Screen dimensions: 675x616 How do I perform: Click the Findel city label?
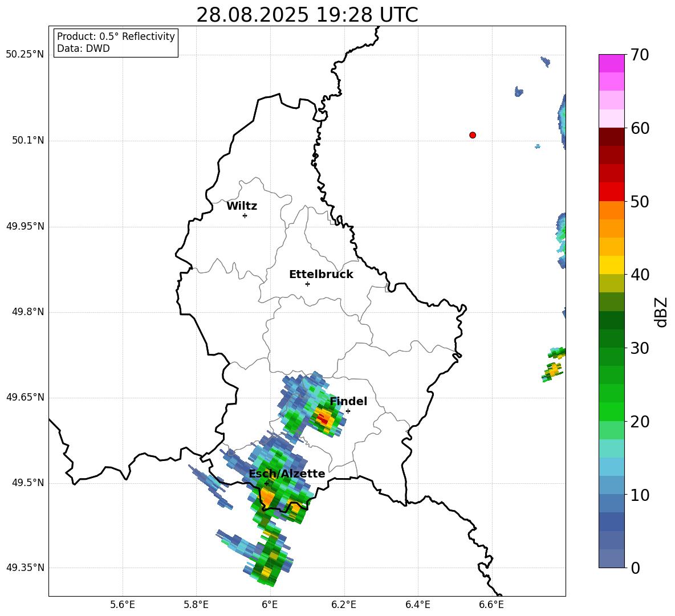348,401
